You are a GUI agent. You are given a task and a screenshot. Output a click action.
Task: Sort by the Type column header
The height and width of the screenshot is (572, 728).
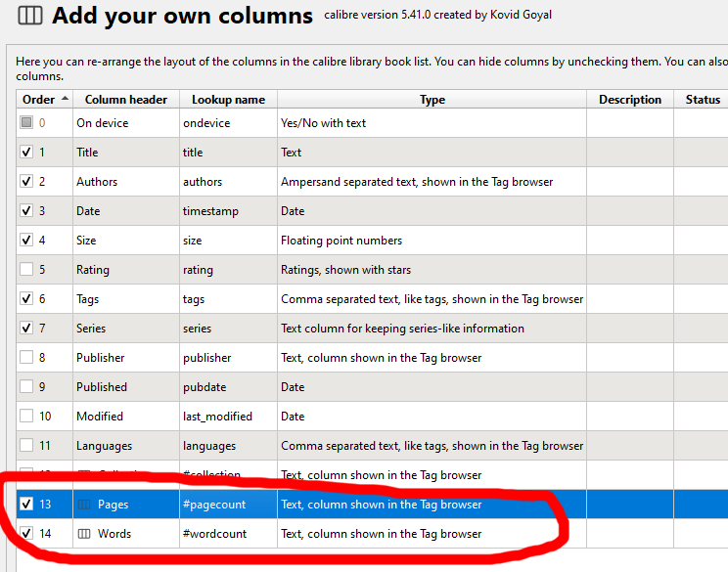[432, 100]
